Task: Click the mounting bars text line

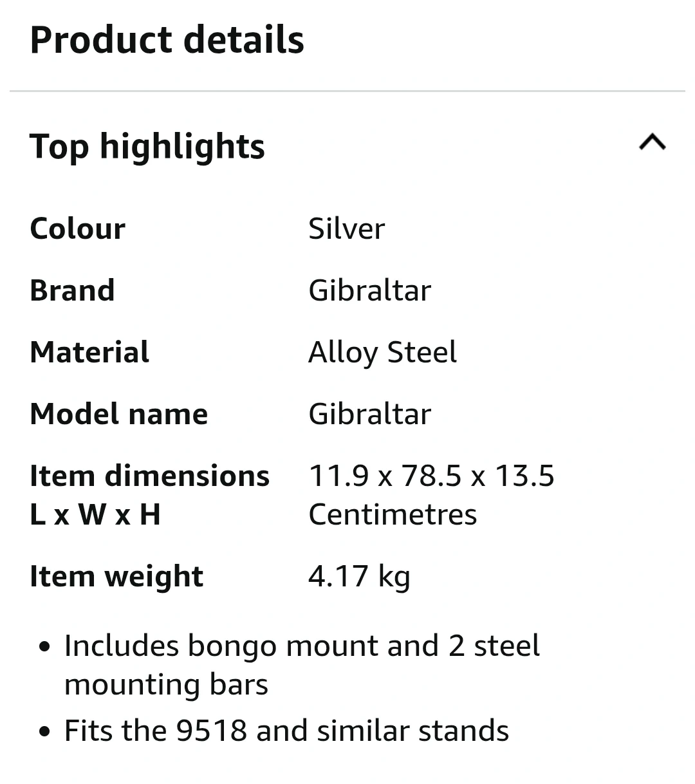Action: pos(166,684)
